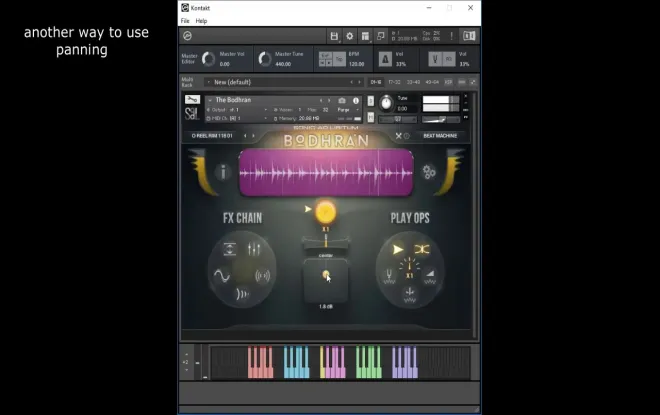Open the File menu

[x=185, y=20]
